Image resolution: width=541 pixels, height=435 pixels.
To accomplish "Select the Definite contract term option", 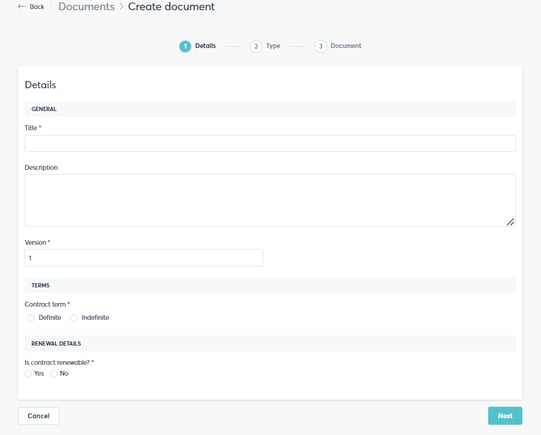I will tap(30, 318).
